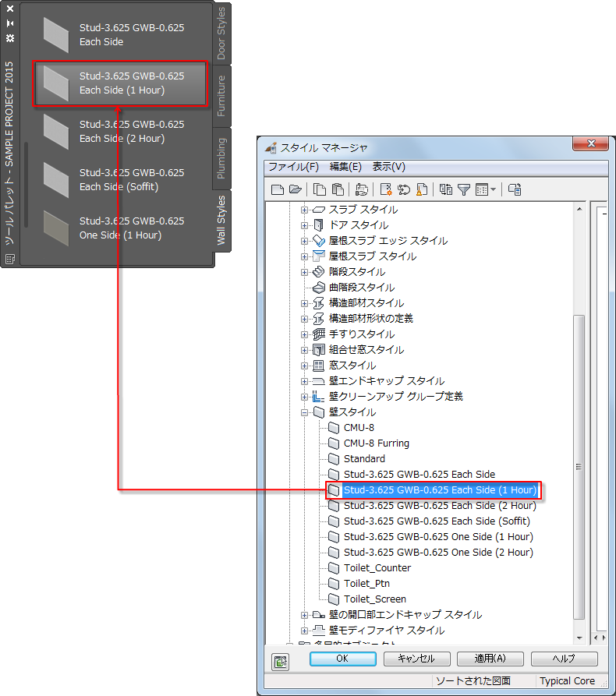This screenshot has width=616, height=696.
Task: Click the New Drawing toolbar icon
Action: pos(278,190)
